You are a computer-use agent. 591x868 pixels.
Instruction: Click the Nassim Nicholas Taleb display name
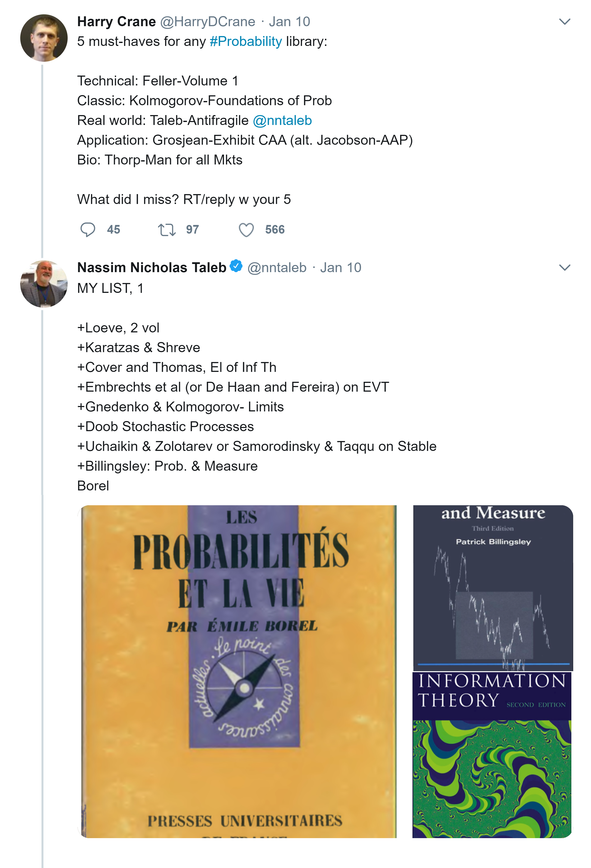(x=152, y=267)
